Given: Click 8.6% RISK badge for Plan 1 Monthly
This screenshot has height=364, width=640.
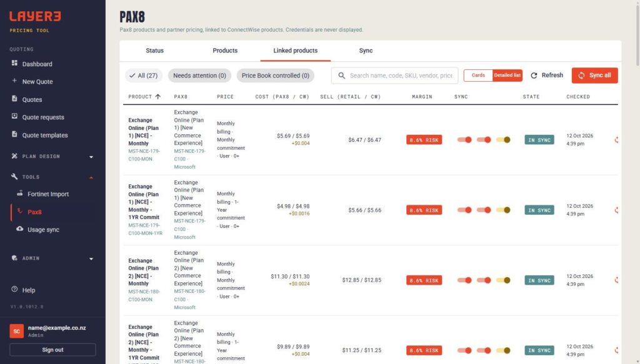Looking at the screenshot, I should [x=424, y=140].
